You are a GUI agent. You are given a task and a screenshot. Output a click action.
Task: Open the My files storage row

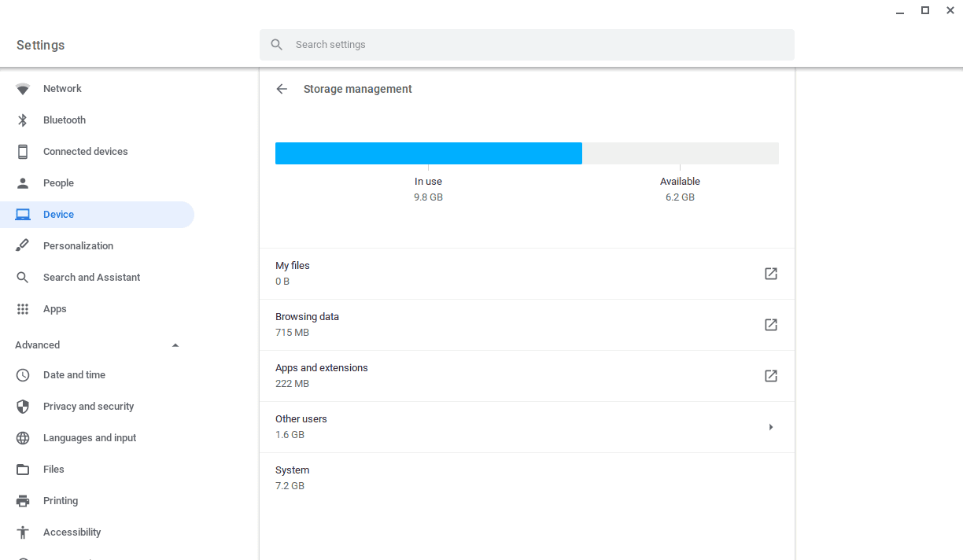(x=526, y=274)
